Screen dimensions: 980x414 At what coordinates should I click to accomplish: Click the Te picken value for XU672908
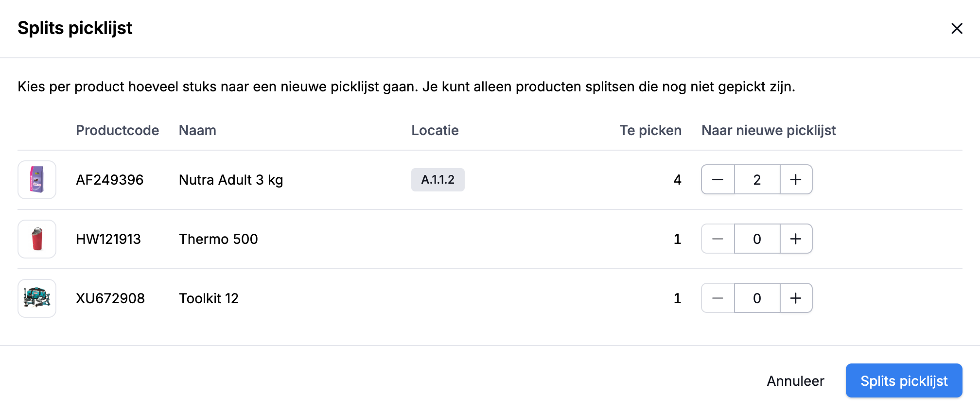tap(678, 298)
